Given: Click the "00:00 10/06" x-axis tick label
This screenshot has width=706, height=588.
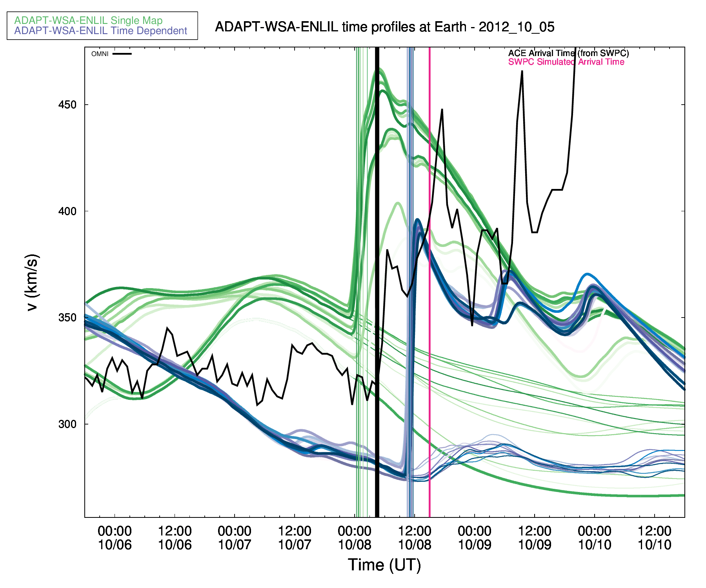Looking at the screenshot, I should (x=115, y=538).
